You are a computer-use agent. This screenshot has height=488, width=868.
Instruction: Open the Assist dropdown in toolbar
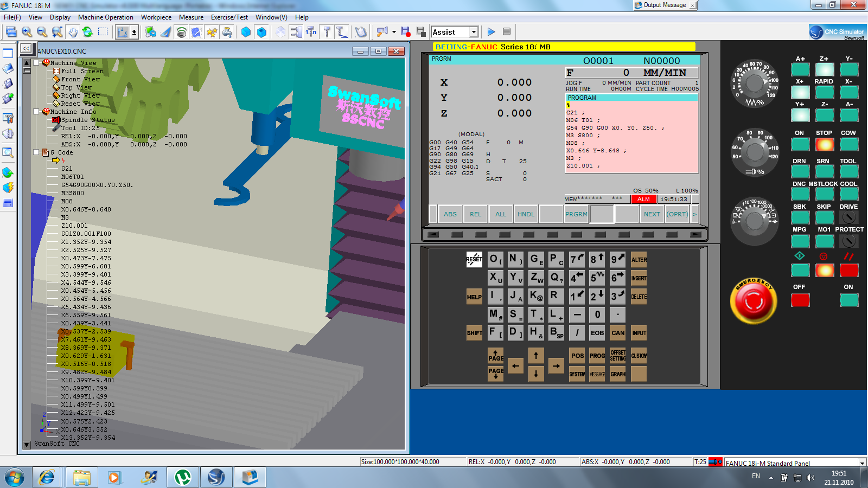(474, 32)
